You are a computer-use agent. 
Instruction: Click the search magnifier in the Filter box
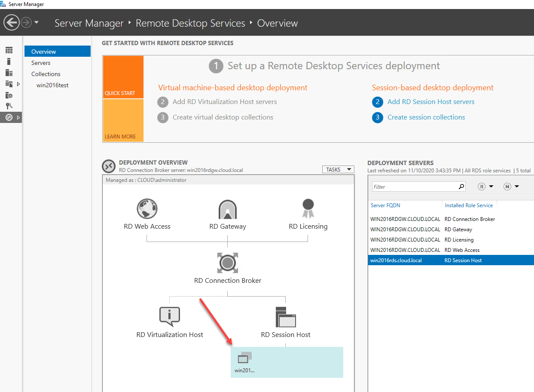coord(461,186)
